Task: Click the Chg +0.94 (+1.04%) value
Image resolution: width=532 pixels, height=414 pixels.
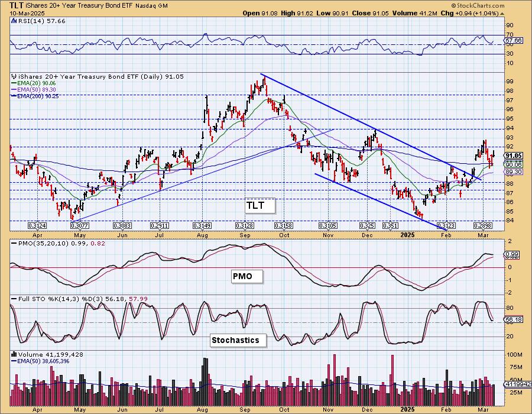Action: 469,13
